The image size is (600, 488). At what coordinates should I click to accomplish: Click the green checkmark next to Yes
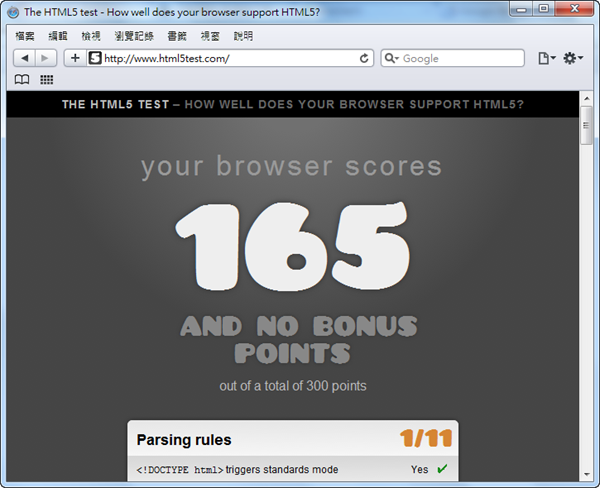[x=442, y=468]
